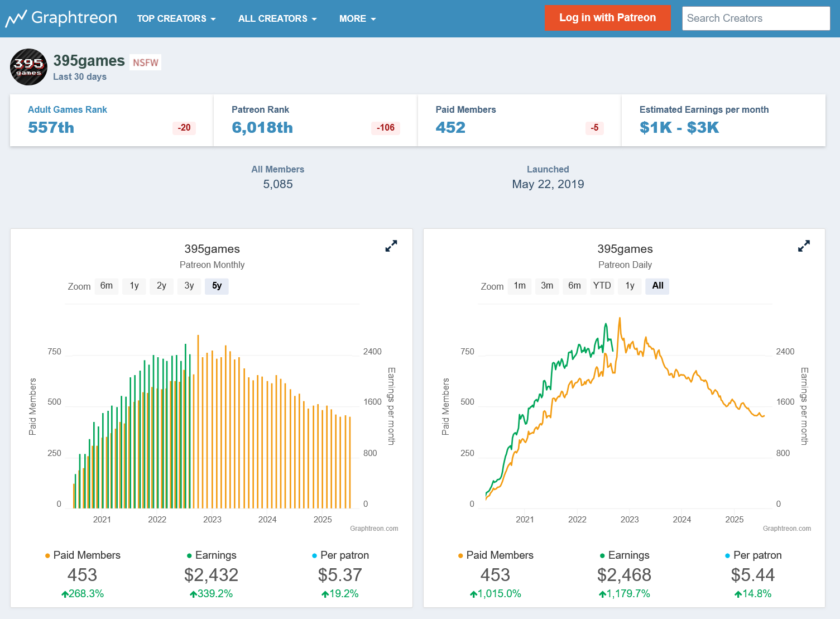The height and width of the screenshot is (619, 840).
Task: Set monthly chart zoom to 6m
Action: [107, 286]
